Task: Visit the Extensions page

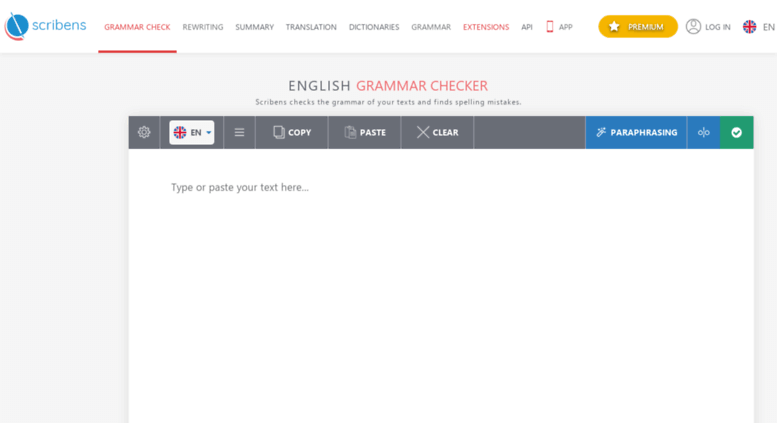Action: point(486,27)
